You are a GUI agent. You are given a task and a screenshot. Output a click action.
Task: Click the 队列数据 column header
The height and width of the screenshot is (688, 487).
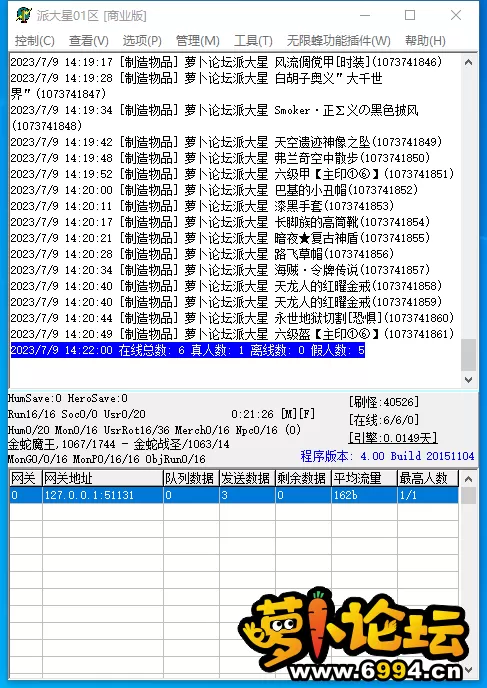(x=191, y=478)
